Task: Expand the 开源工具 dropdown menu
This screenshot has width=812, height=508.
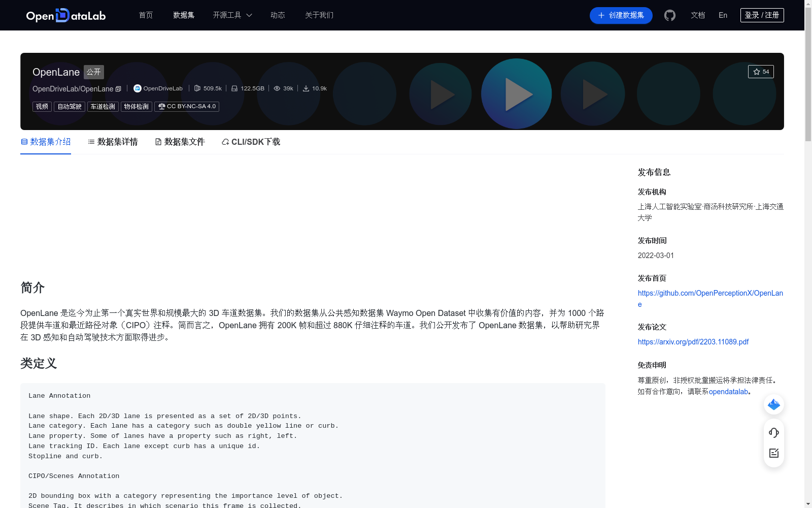Action: point(232,15)
